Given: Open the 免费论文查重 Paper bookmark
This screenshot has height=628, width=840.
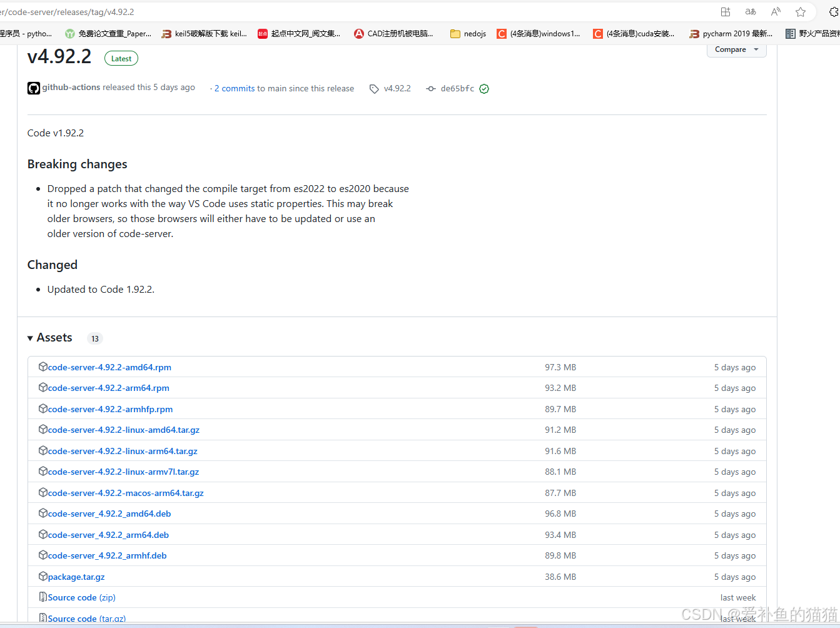Looking at the screenshot, I should tap(108, 34).
